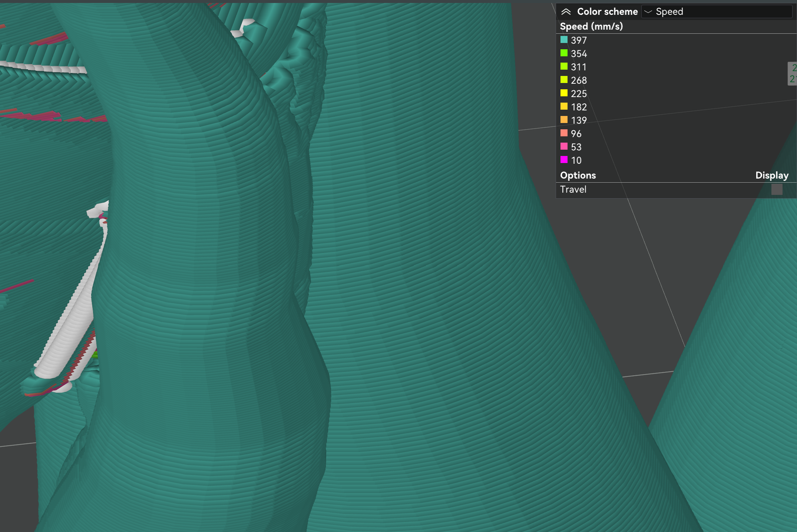Click the yellow 225 speed swatch
The width and height of the screenshot is (797, 532).
[564, 92]
